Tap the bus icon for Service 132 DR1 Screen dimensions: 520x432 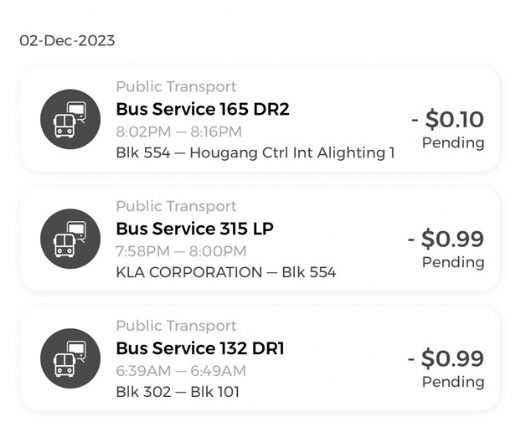click(70, 358)
